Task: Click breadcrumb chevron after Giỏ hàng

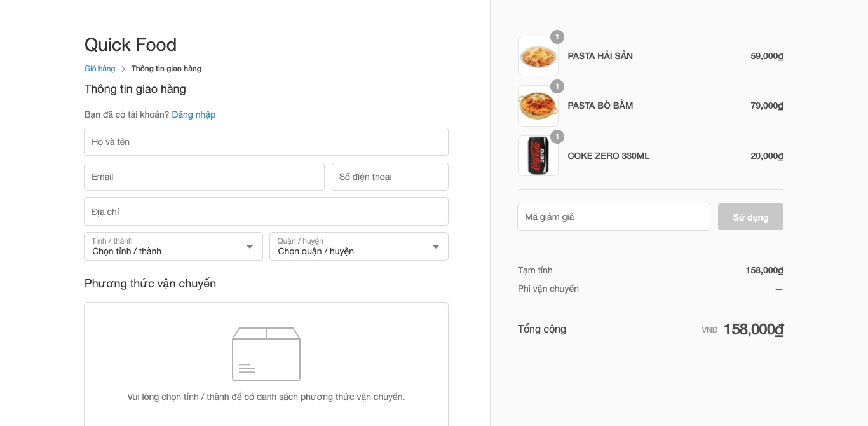Action: pyautogui.click(x=123, y=69)
